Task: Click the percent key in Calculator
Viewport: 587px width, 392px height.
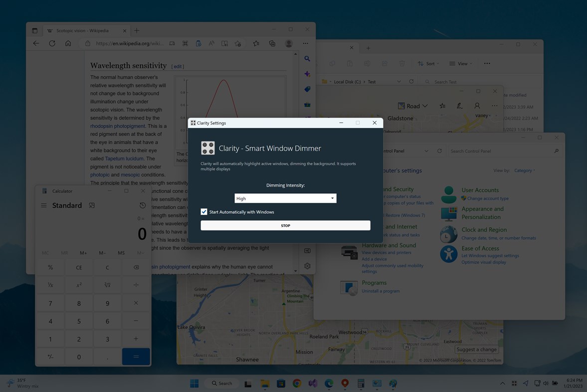Action: [50, 267]
